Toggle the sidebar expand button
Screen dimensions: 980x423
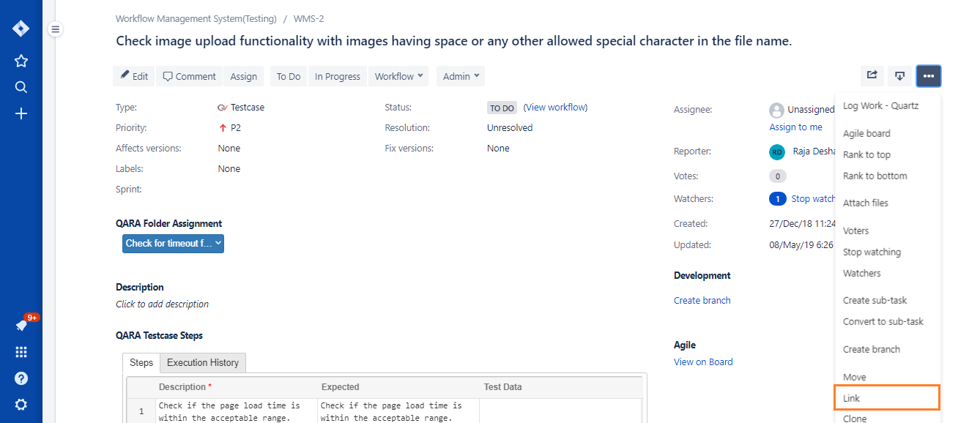(56, 29)
